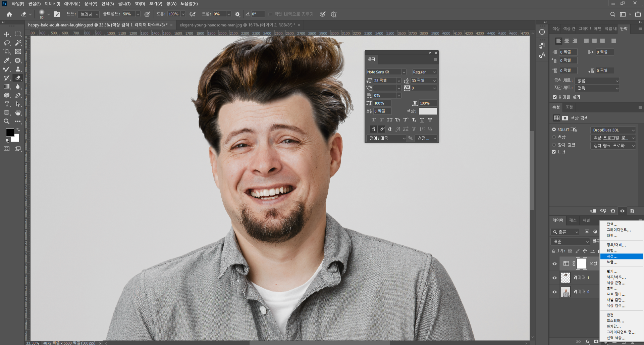The width and height of the screenshot is (644, 345).
Task: Open the 파일(F) menu
Action: coord(17,4)
